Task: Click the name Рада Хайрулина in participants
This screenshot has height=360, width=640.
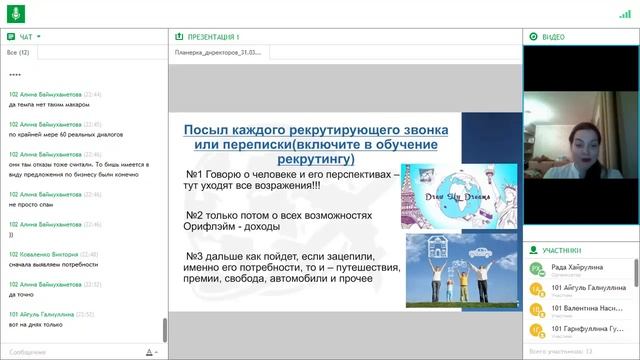Action: click(577, 267)
